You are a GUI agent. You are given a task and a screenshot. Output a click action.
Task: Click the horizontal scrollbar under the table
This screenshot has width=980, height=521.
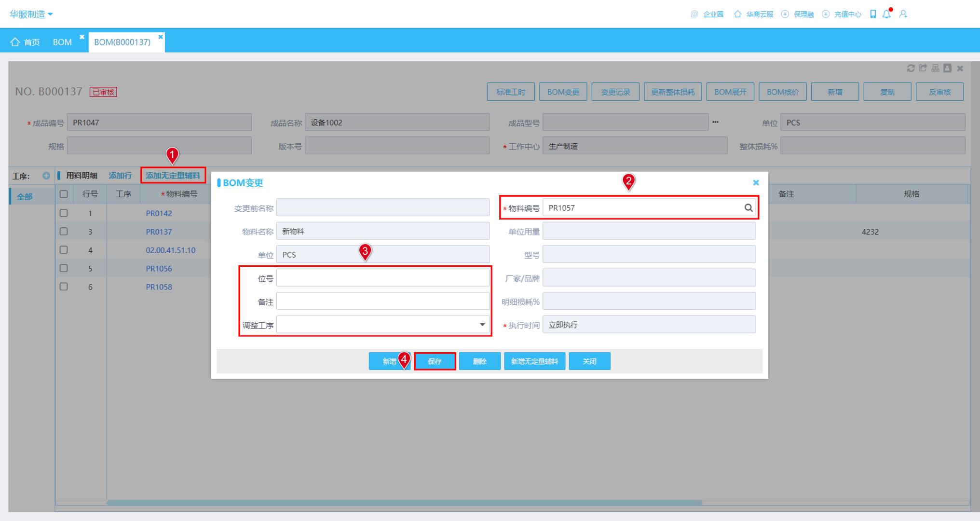pyautogui.click(x=404, y=502)
